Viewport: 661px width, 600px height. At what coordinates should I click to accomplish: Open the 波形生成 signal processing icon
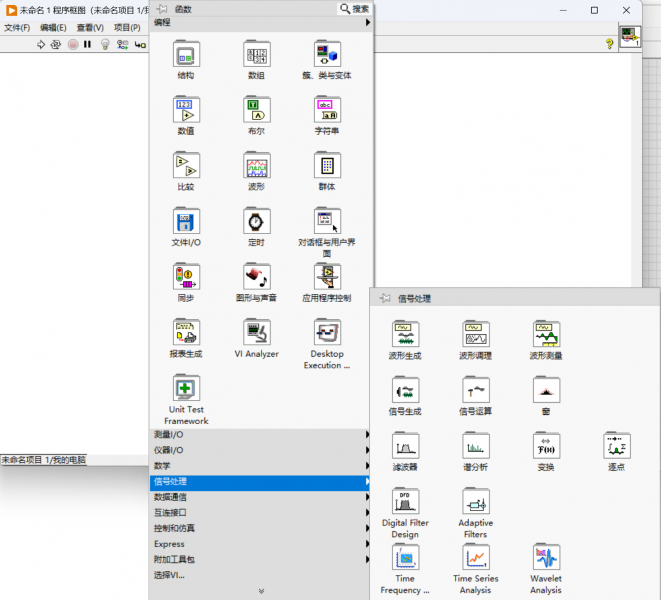click(405, 334)
